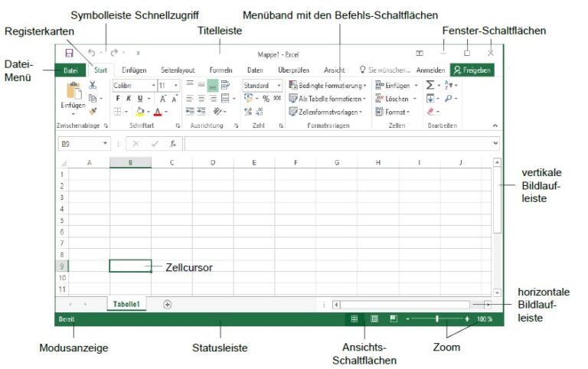
Task: Switch to the Daten tab
Action: click(255, 70)
